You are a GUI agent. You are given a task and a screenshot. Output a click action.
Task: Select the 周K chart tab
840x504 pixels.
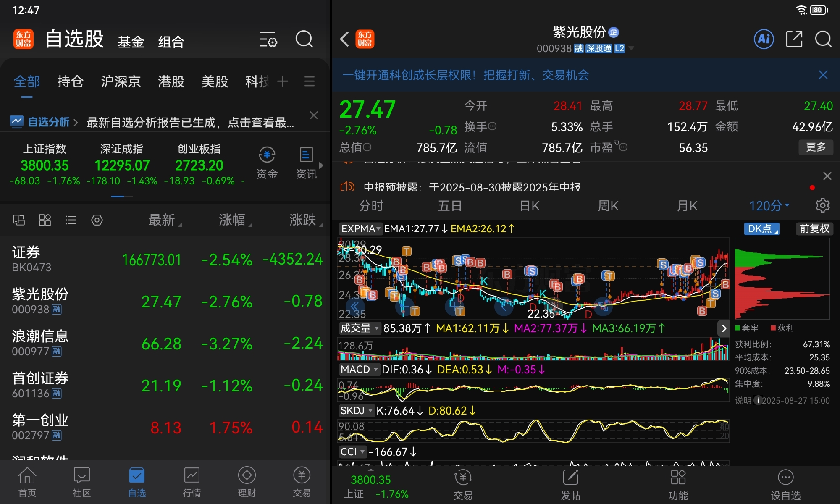[x=608, y=205]
